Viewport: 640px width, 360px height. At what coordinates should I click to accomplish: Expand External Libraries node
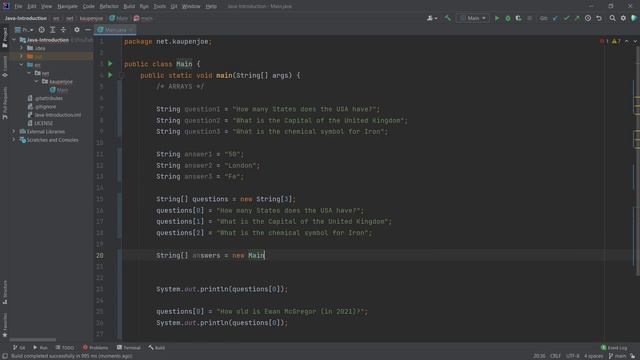[14, 131]
